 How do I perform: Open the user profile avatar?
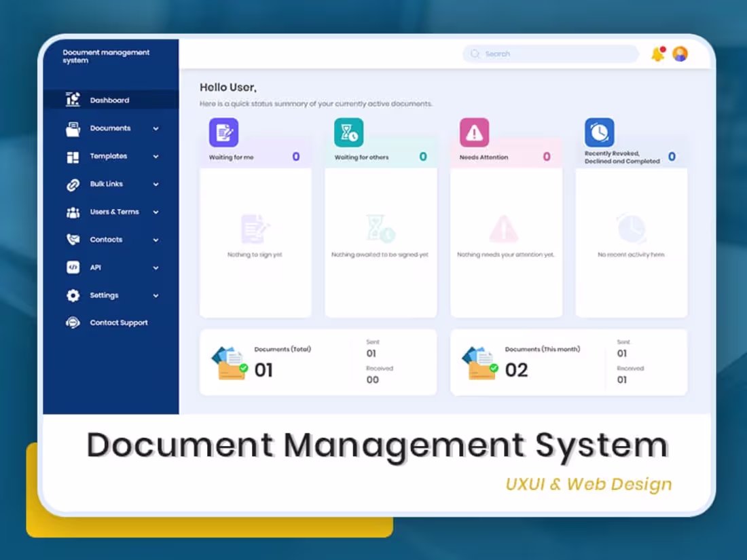[680, 54]
